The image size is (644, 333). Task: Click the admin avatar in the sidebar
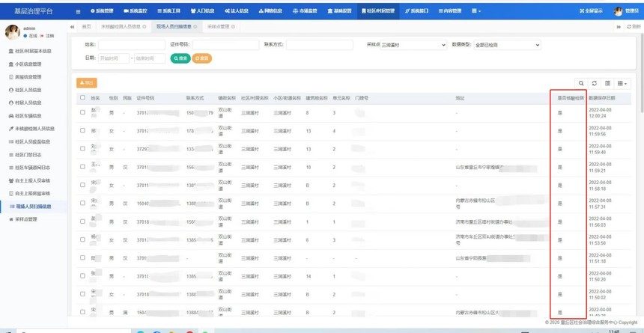coord(12,32)
